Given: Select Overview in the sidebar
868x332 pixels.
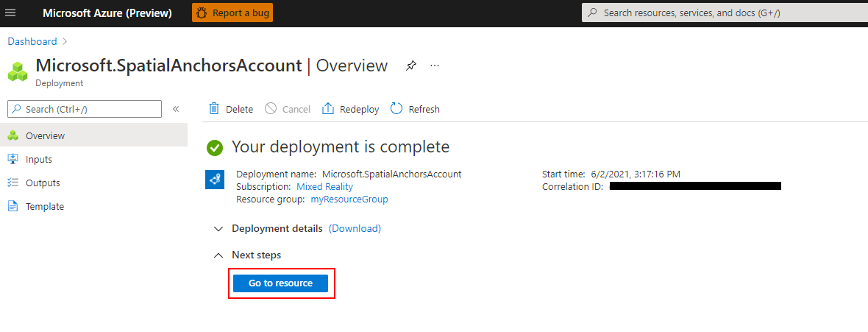Looking at the screenshot, I should (93, 135).
